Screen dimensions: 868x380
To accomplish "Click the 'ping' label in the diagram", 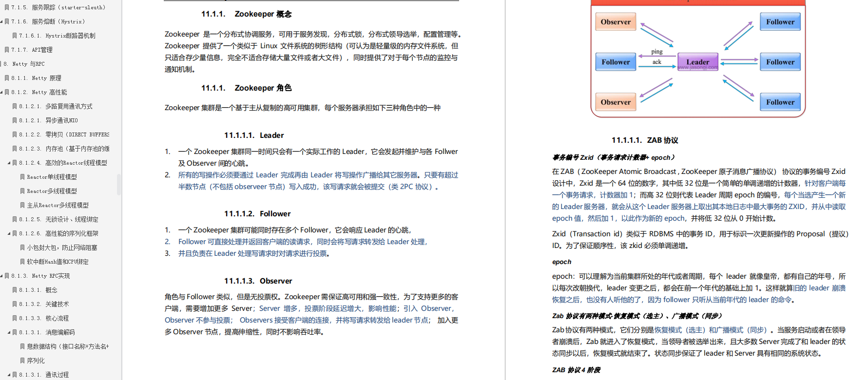I will (x=657, y=52).
